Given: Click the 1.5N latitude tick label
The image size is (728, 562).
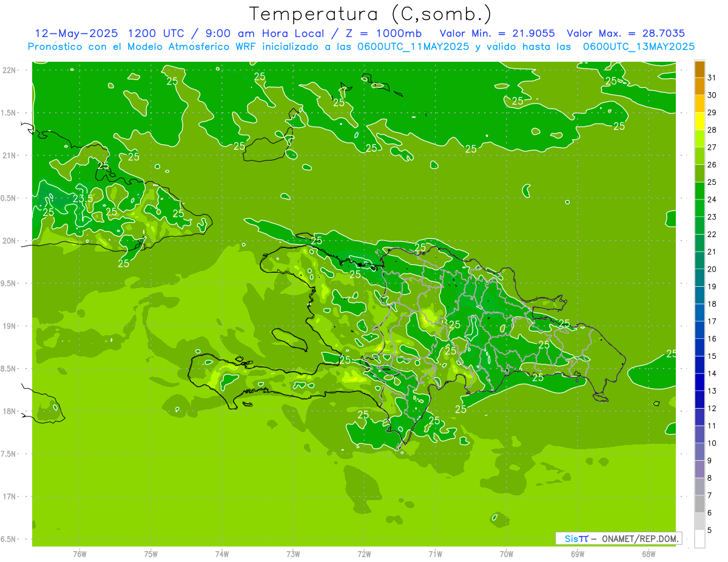Looking at the screenshot, I should 9,113.
